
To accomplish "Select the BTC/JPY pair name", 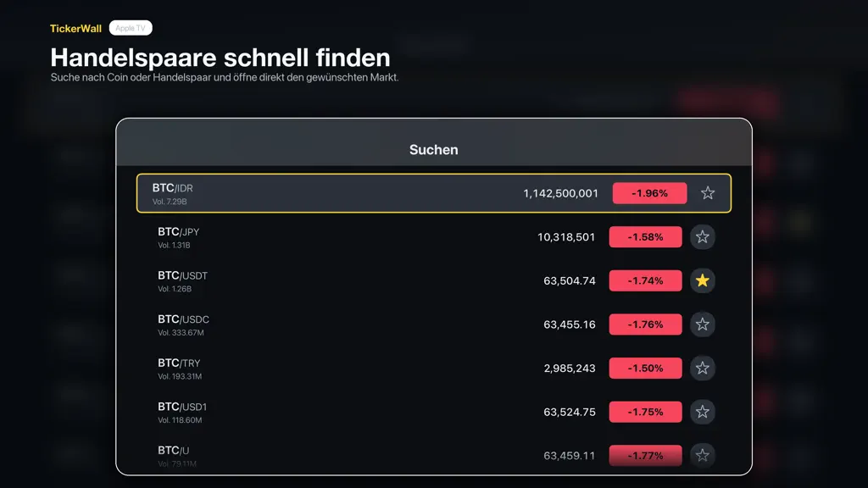I will [x=178, y=232].
